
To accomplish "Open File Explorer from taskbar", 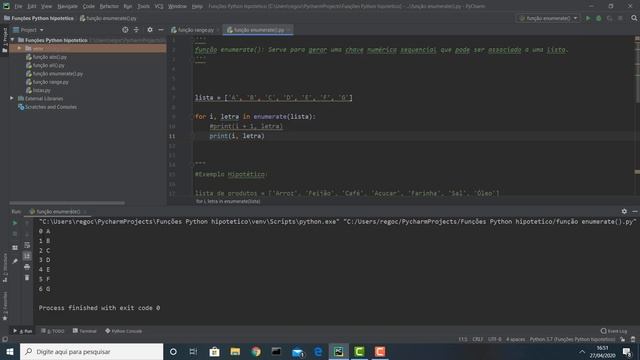I will (235, 351).
